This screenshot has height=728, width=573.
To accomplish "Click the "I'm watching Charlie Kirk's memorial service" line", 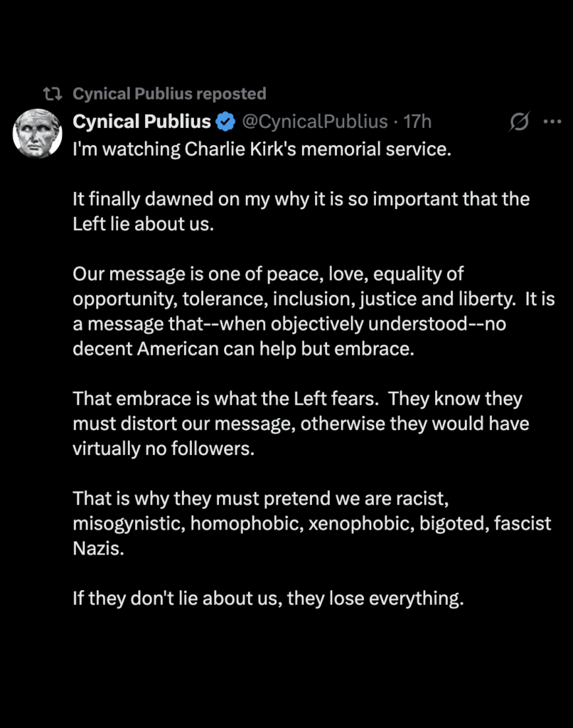I will (262, 151).
